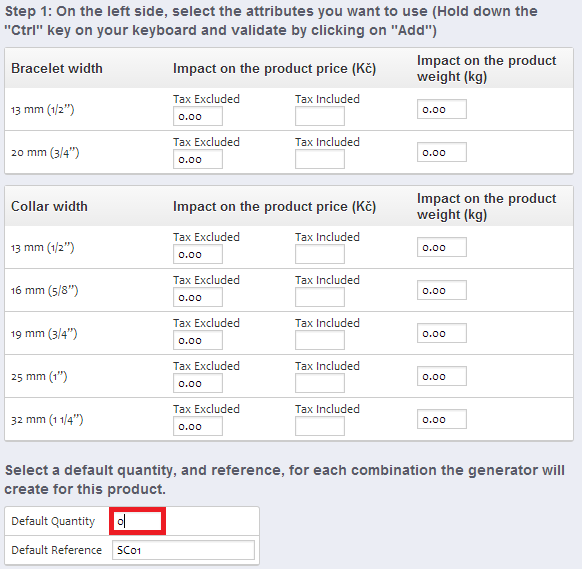
Task: Click the Default Quantity input field
Action: 137,521
